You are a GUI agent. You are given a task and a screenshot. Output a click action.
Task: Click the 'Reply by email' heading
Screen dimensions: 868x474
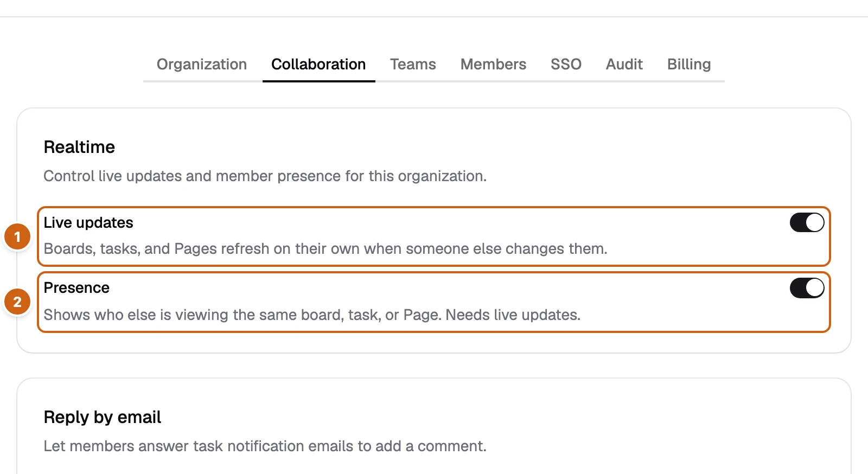[x=103, y=417]
